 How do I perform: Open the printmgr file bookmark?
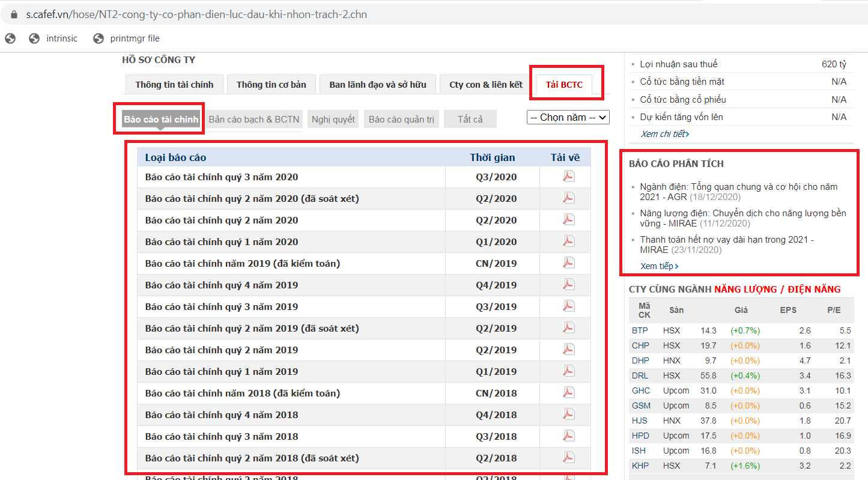pos(134,38)
